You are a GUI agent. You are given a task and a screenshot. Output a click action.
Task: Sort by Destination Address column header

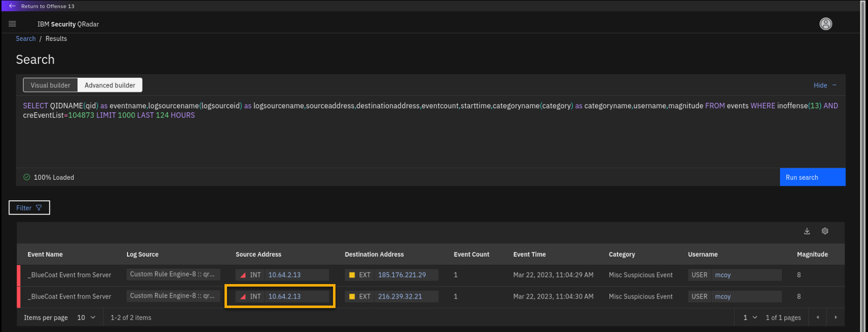click(374, 254)
